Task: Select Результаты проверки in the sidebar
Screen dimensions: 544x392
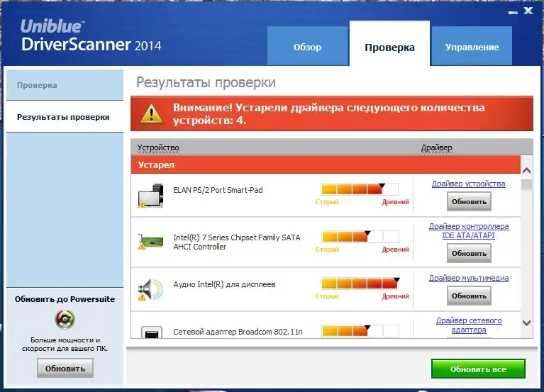Action: pos(65,117)
